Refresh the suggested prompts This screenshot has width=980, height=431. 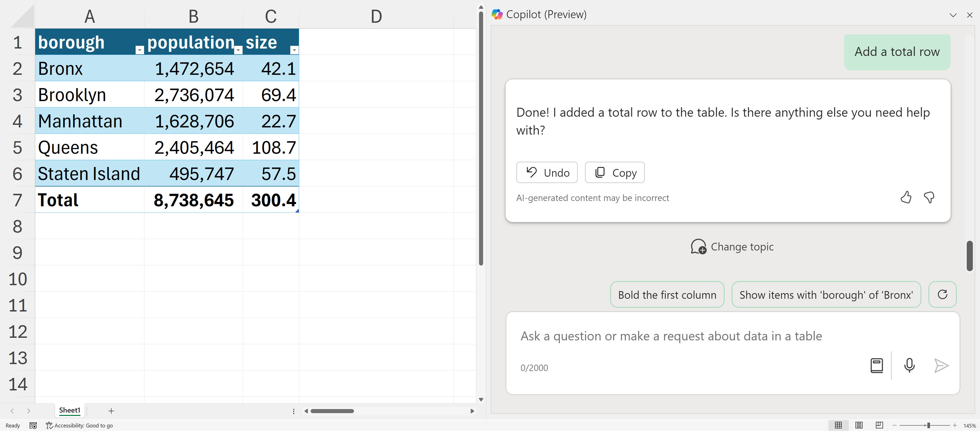(x=942, y=294)
